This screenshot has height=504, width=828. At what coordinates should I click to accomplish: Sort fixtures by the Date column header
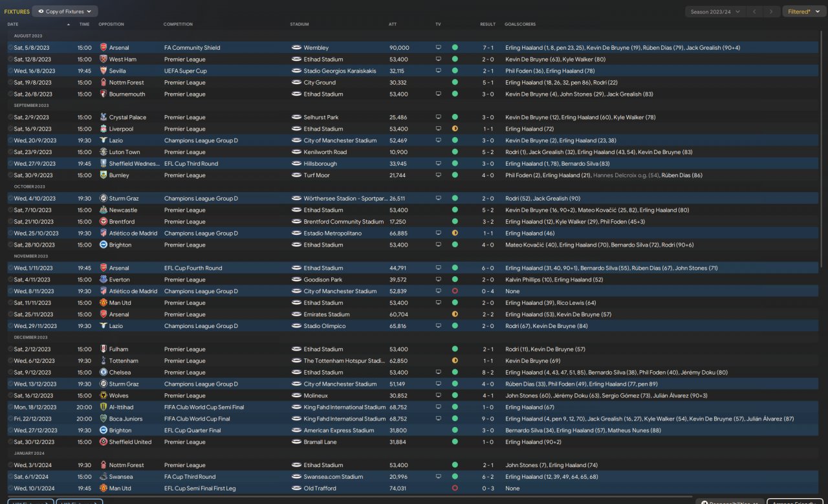[13, 25]
